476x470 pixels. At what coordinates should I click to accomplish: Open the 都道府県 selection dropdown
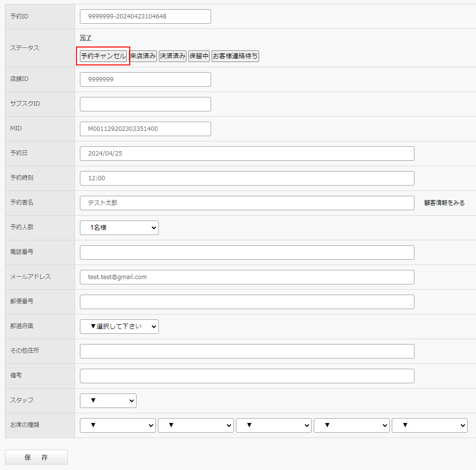(x=119, y=327)
